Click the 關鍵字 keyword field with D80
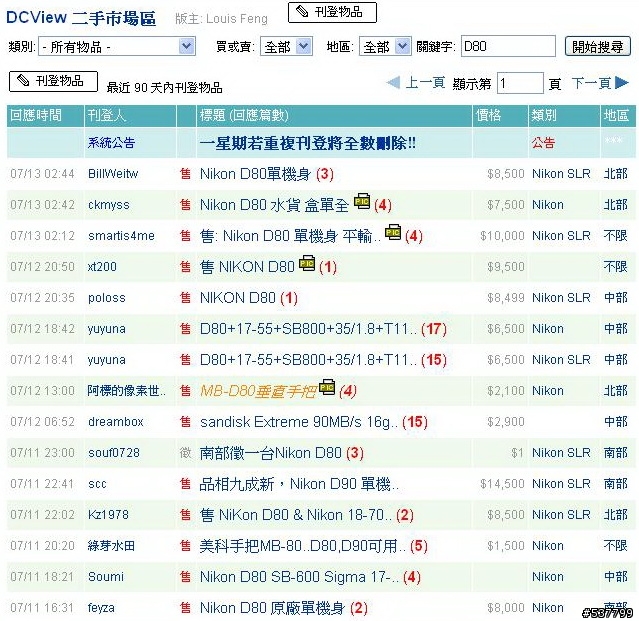The image size is (639, 621). click(x=508, y=46)
